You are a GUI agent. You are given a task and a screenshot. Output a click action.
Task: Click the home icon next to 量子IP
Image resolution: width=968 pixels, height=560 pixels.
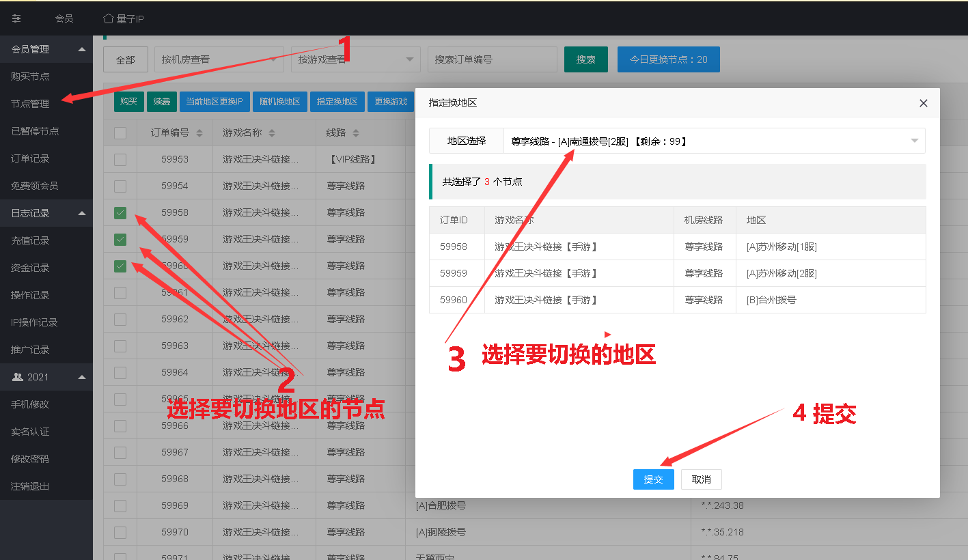[108, 18]
